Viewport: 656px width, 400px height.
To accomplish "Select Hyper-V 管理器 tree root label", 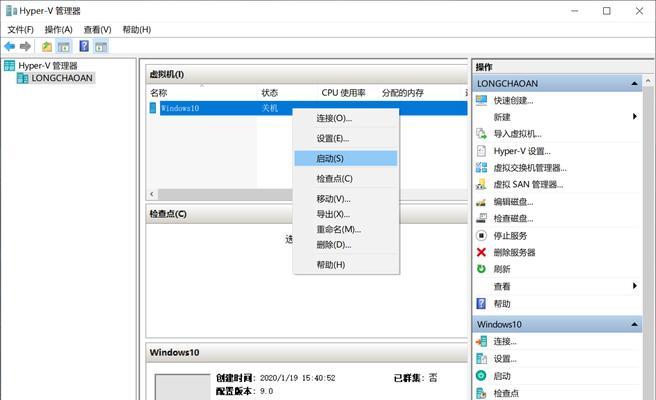I will click(48, 66).
